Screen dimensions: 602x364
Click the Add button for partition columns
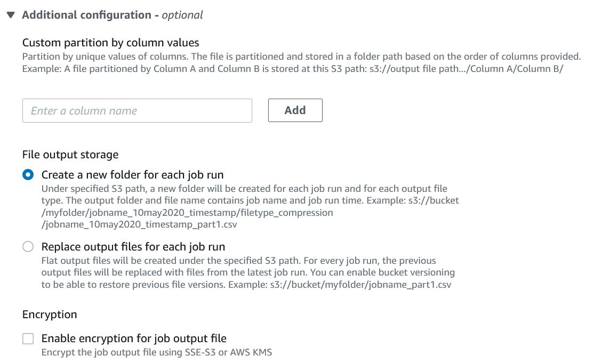coord(295,110)
